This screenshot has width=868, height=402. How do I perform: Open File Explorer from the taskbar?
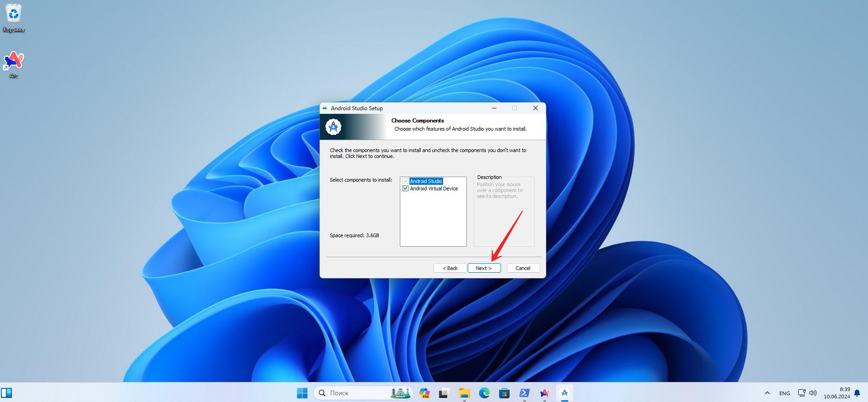pos(464,393)
